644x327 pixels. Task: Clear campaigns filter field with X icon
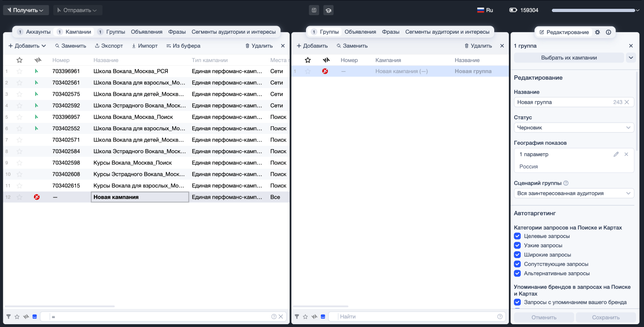pyautogui.click(x=281, y=317)
